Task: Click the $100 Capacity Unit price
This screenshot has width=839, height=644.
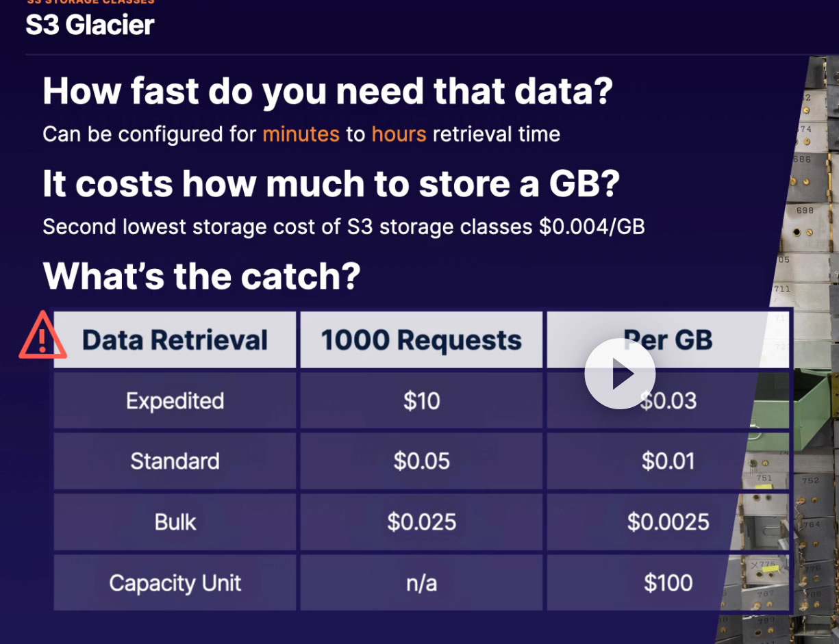Action: click(668, 583)
